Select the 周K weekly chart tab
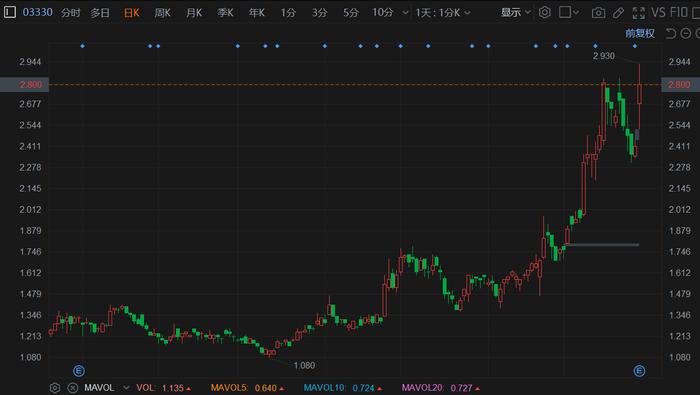Viewport: 700px width, 395px height. (162, 13)
